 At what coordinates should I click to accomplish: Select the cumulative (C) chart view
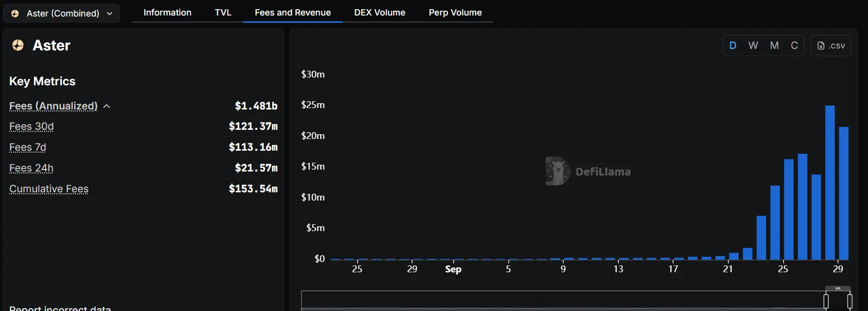pyautogui.click(x=794, y=46)
